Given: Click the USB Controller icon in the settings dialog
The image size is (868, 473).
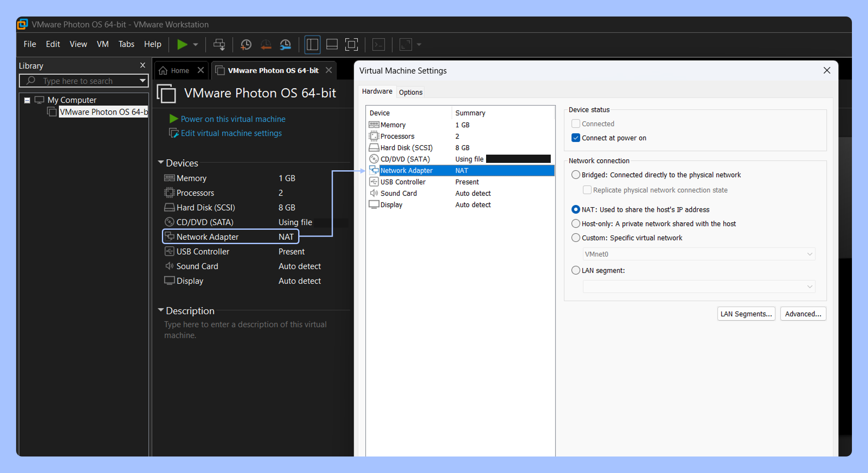Looking at the screenshot, I should 374,182.
